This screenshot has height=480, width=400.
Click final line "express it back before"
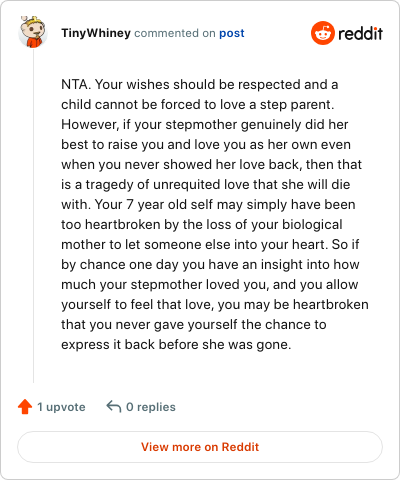click(x=176, y=345)
